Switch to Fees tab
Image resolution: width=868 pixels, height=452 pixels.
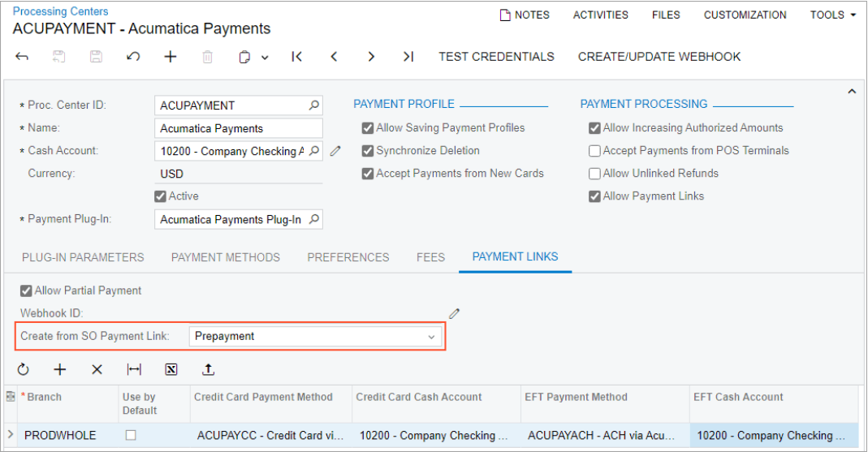click(x=430, y=257)
